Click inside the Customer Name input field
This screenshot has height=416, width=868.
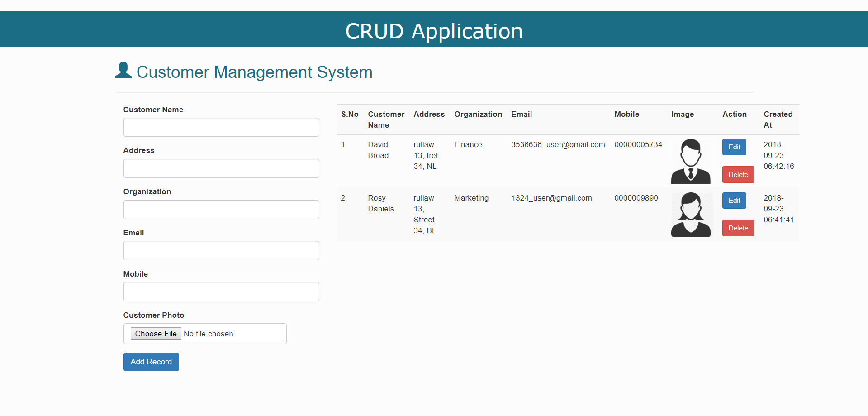point(221,127)
